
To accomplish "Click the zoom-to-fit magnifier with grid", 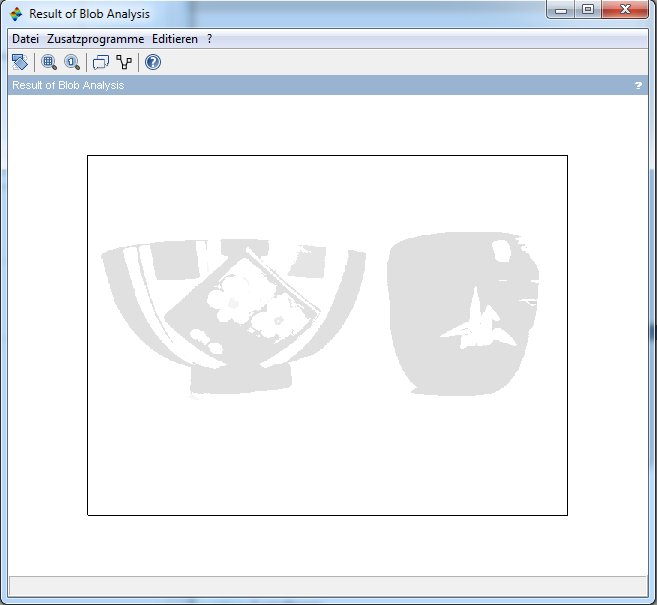I will click(x=49, y=62).
